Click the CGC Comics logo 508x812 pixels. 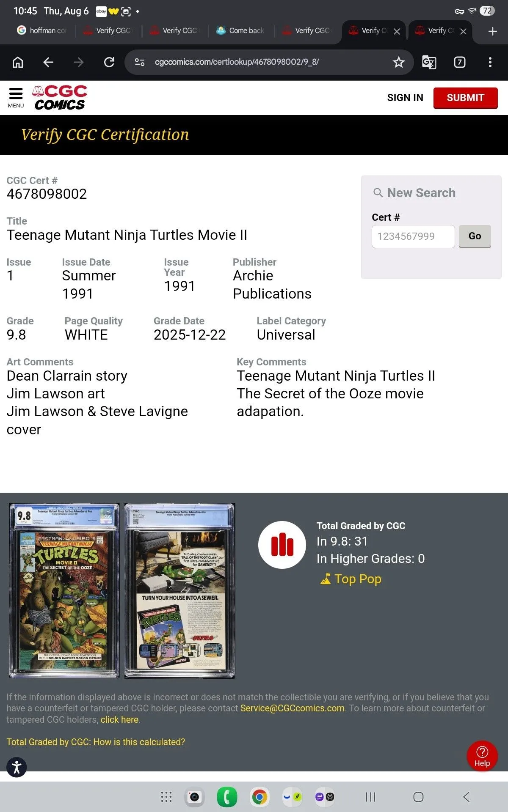[x=60, y=98]
